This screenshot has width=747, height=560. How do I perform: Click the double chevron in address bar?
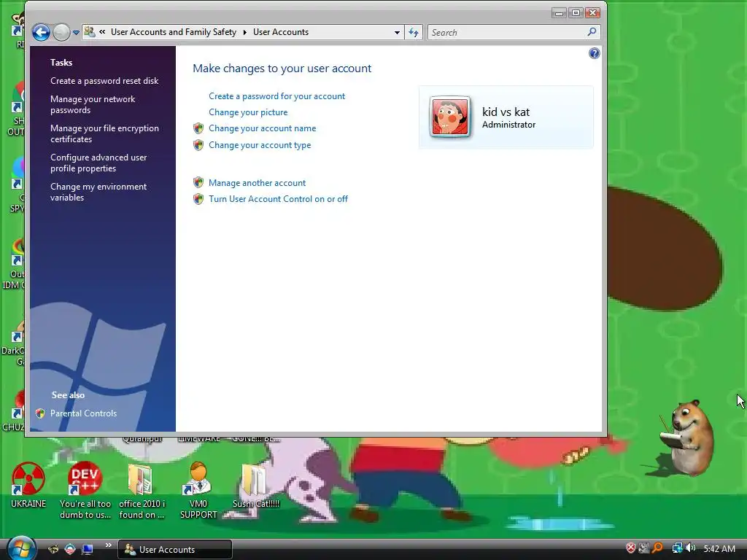102,32
